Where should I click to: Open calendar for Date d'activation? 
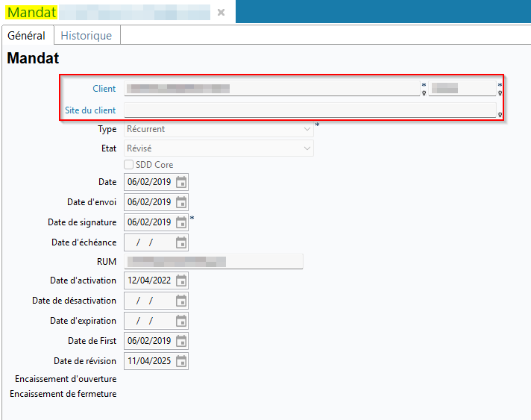click(x=181, y=281)
